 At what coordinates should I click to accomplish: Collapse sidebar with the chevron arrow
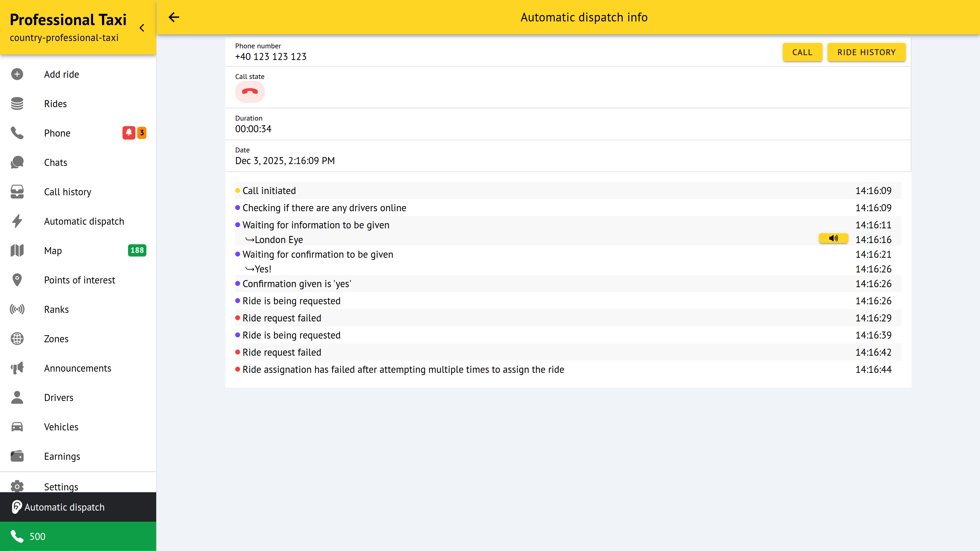click(142, 28)
